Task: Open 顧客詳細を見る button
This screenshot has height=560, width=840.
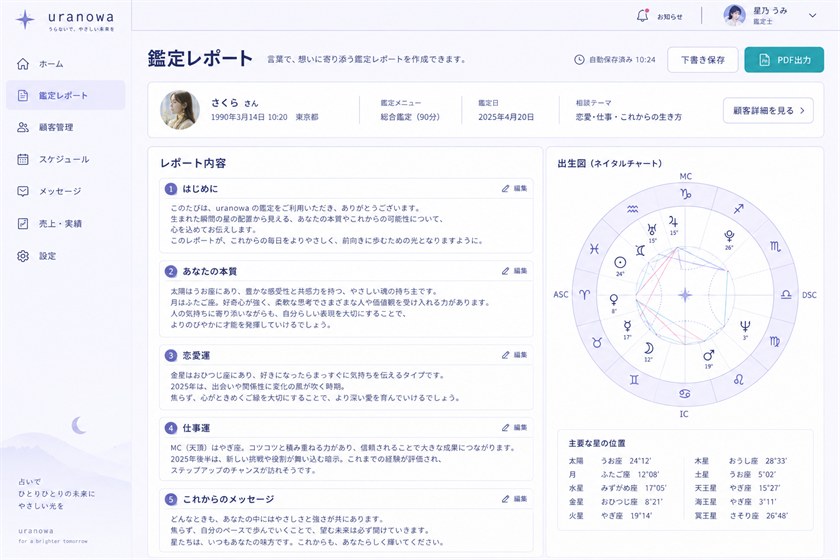Action: [768, 110]
